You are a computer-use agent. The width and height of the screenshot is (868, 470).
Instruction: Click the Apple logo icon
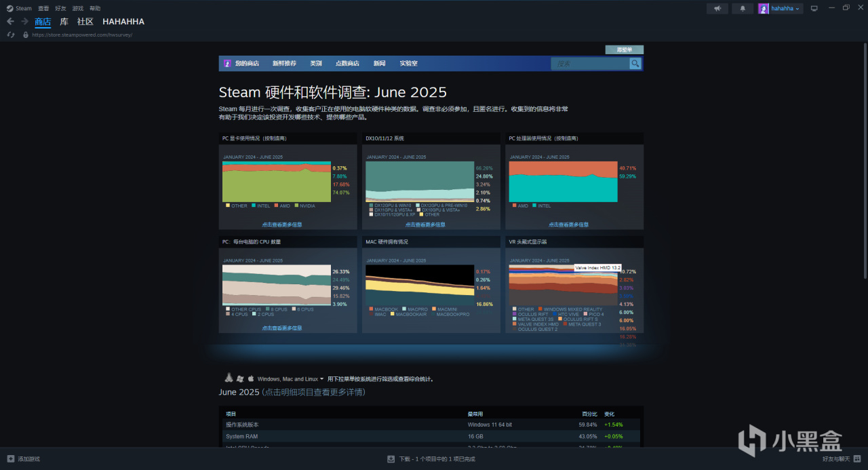click(250, 378)
